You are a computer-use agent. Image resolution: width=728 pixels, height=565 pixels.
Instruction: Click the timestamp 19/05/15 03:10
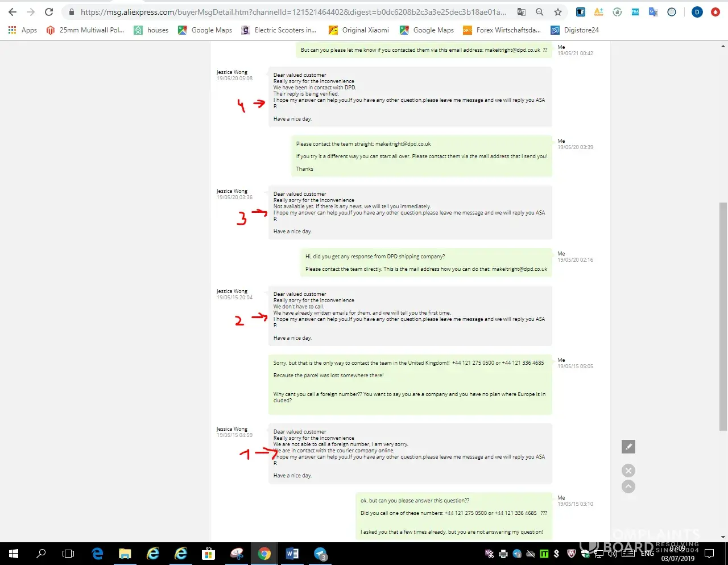click(x=576, y=504)
